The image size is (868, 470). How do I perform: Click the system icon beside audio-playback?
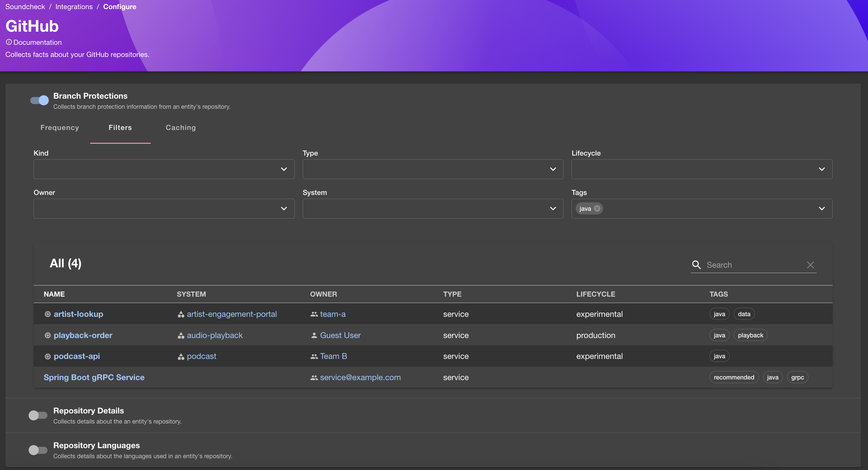click(x=181, y=335)
